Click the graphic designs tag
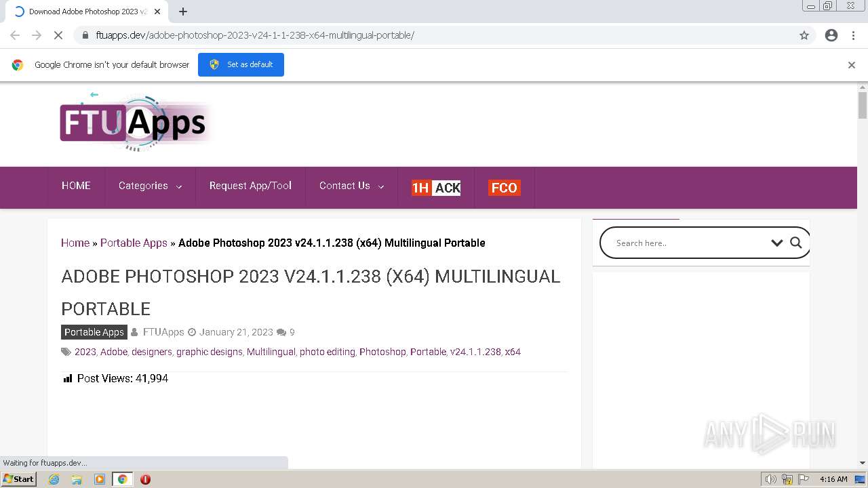The width and height of the screenshot is (868, 488). tap(210, 352)
